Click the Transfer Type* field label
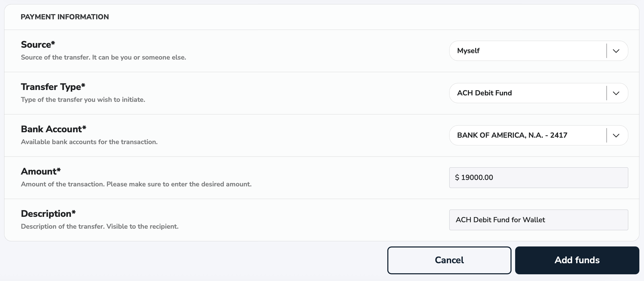The width and height of the screenshot is (644, 281). [x=53, y=87]
